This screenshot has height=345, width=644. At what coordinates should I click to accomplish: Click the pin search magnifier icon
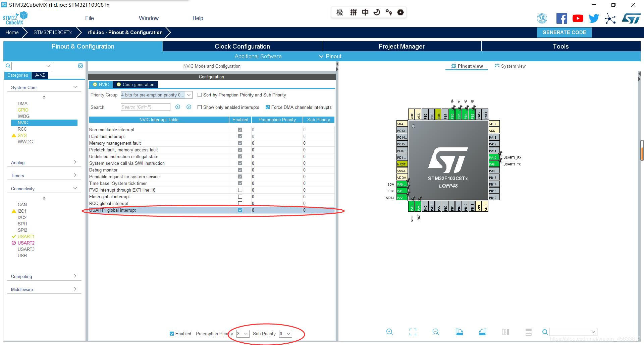pyautogui.click(x=545, y=332)
